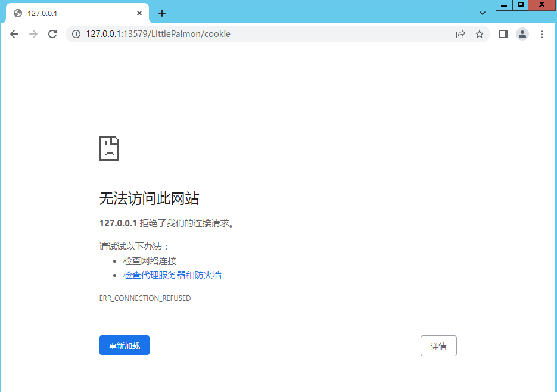Open a new tab with plus button

[x=162, y=13]
